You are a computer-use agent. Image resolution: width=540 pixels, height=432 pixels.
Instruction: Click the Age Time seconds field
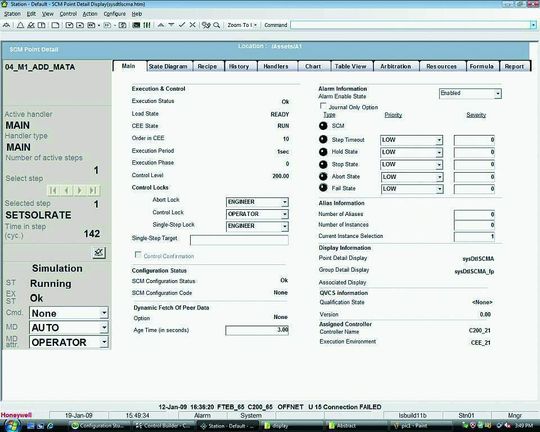[x=257, y=330]
